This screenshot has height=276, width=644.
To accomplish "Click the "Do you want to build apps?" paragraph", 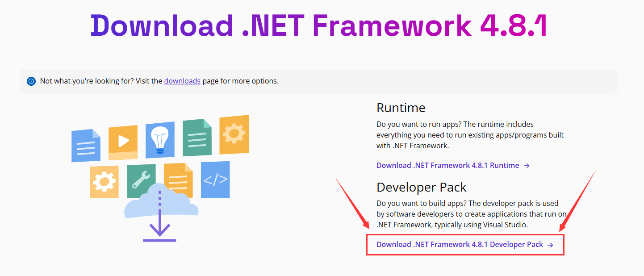I will click(x=473, y=214).
